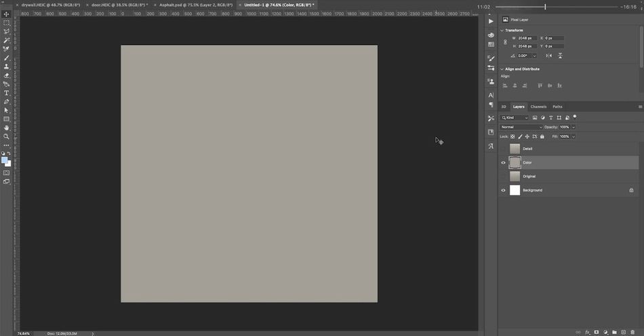Click the background color swatch
The height and width of the screenshot is (336, 644).
9,164
